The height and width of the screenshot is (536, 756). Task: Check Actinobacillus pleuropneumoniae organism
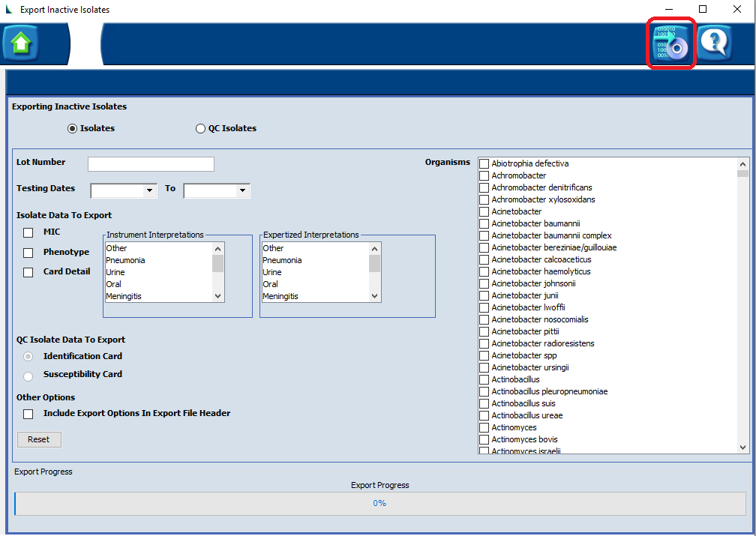pos(484,392)
